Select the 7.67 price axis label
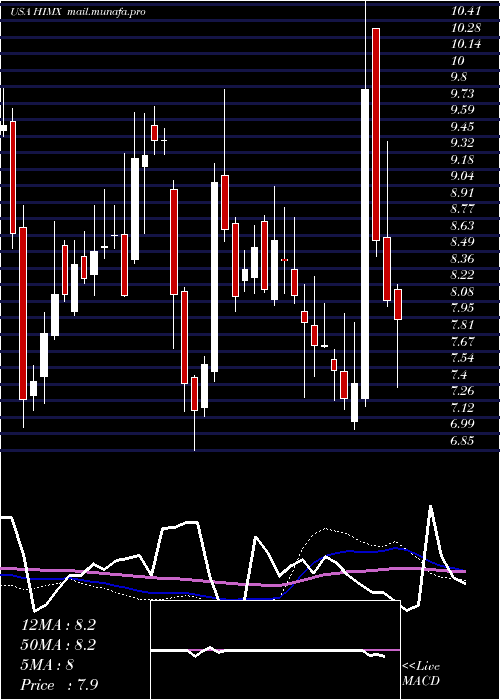 (x=463, y=342)
